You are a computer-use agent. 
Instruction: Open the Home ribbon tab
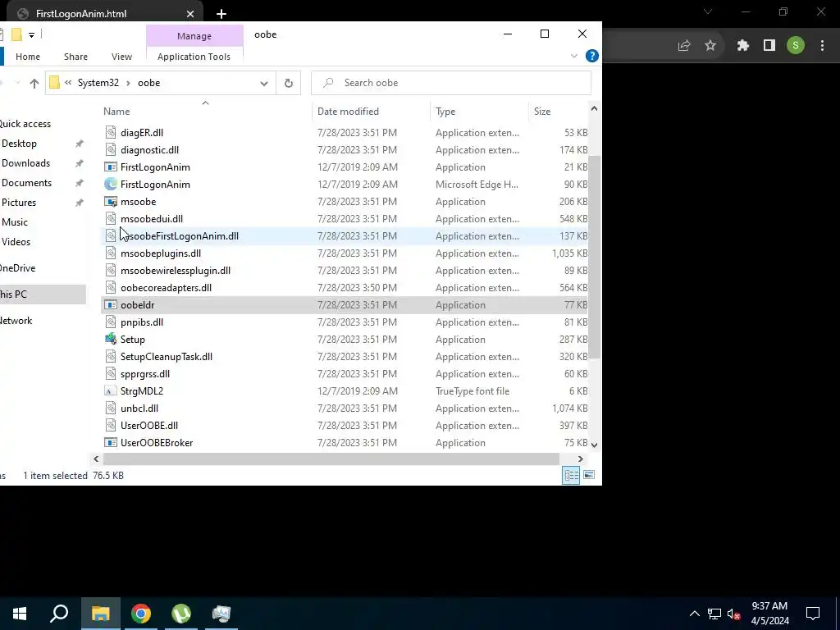(28, 57)
